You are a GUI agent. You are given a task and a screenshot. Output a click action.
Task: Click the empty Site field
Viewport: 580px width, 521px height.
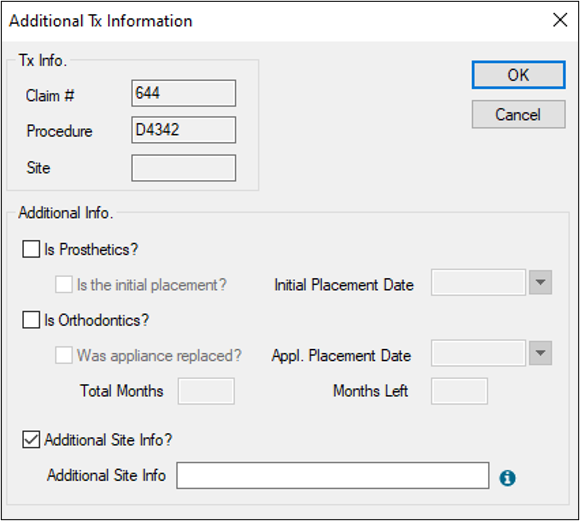tap(183, 168)
